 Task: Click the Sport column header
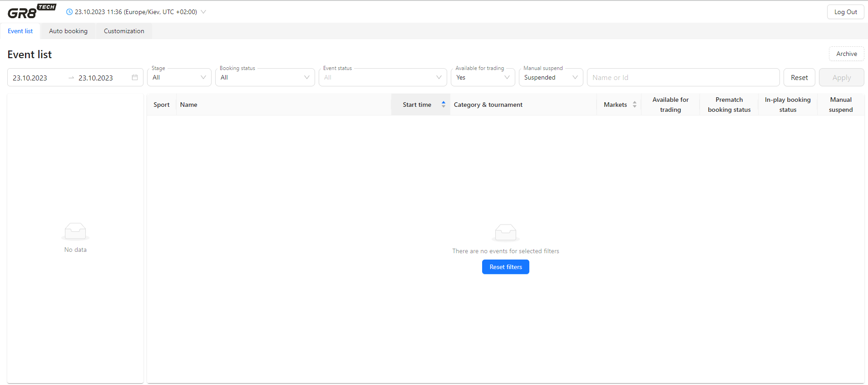pyautogui.click(x=162, y=105)
